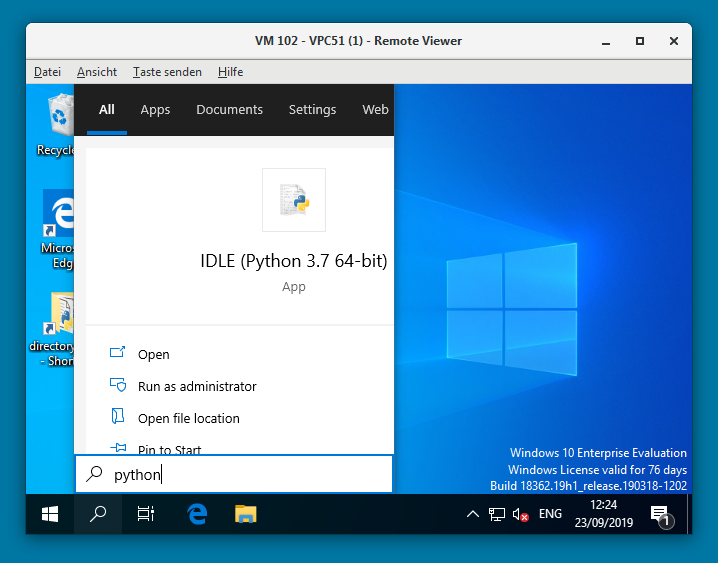Open the Hilfe menu
The height and width of the screenshot is (563, 718).
230,72
